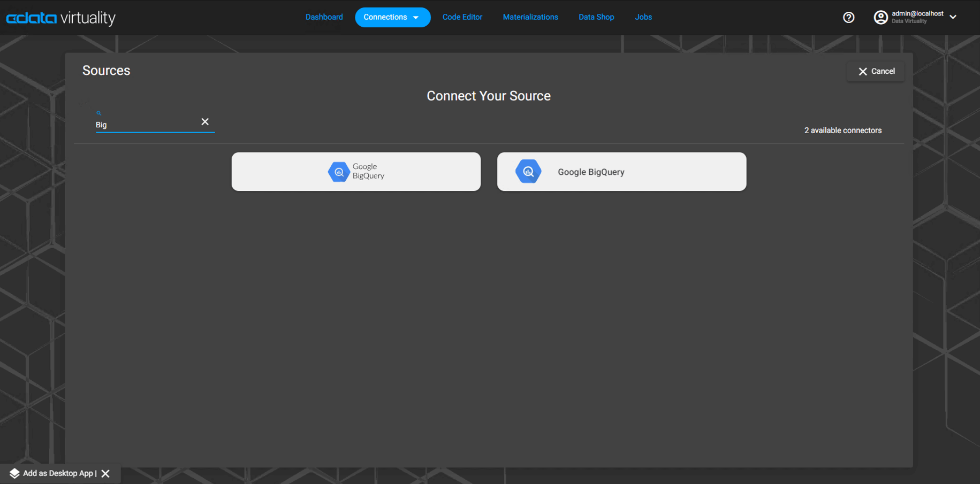980x484 pixels.
Task: Click the Add as Desktop App layers icon
Action: click(x=14, y=473)
